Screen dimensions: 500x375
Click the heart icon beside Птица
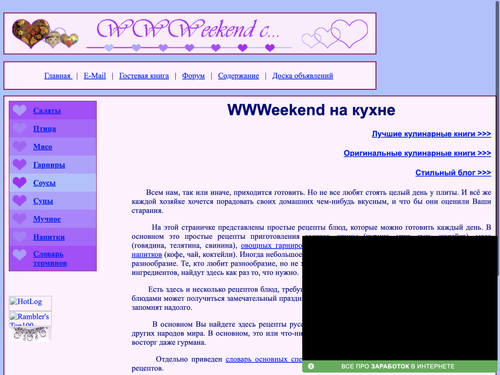pyautogui.click(x=20, y=128)
